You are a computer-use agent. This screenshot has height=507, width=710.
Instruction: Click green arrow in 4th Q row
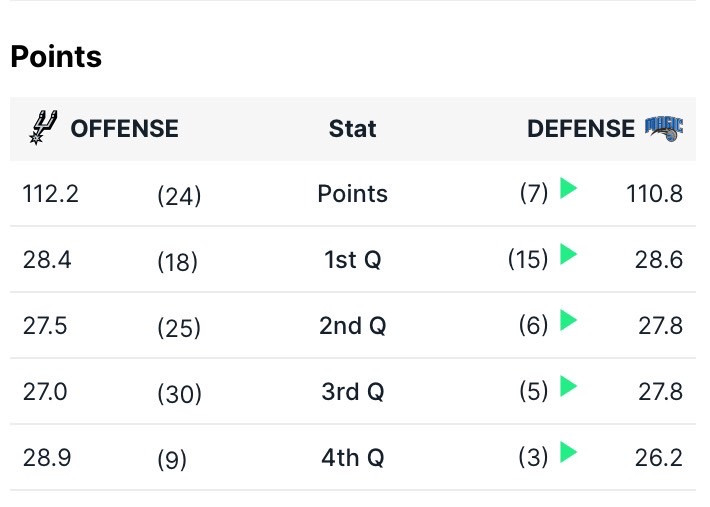coord(568,452)
